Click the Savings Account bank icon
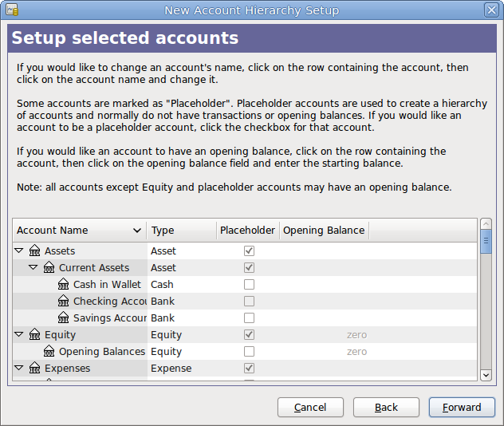Image resolution: width=504 pixels, height=426 pixels. [x=64, y=318]
